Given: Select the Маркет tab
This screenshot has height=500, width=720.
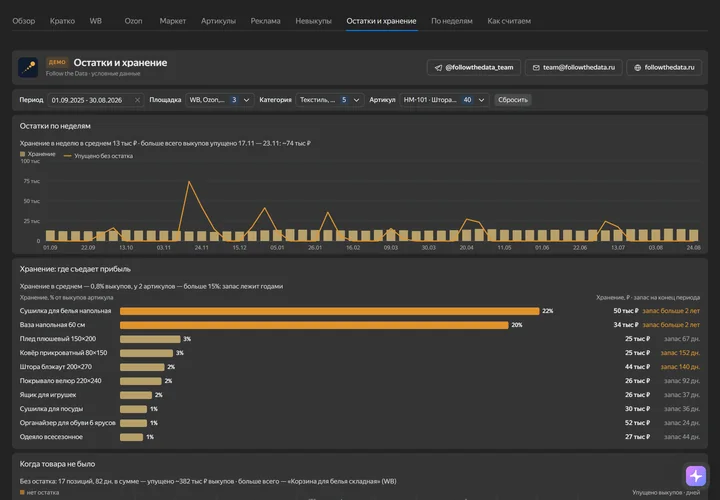Looking at the screenshot, I should [173, 21].
